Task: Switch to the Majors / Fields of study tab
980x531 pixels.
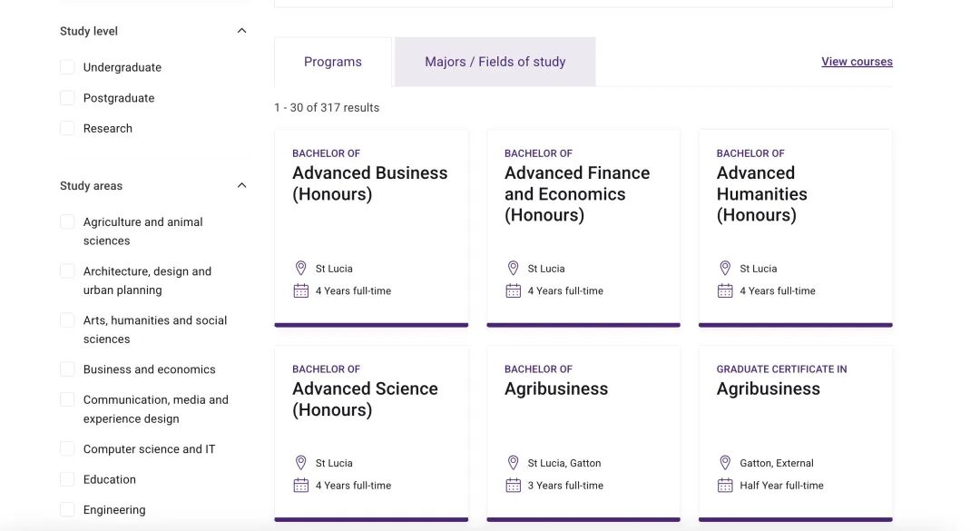Action: [x=495, y=62]
